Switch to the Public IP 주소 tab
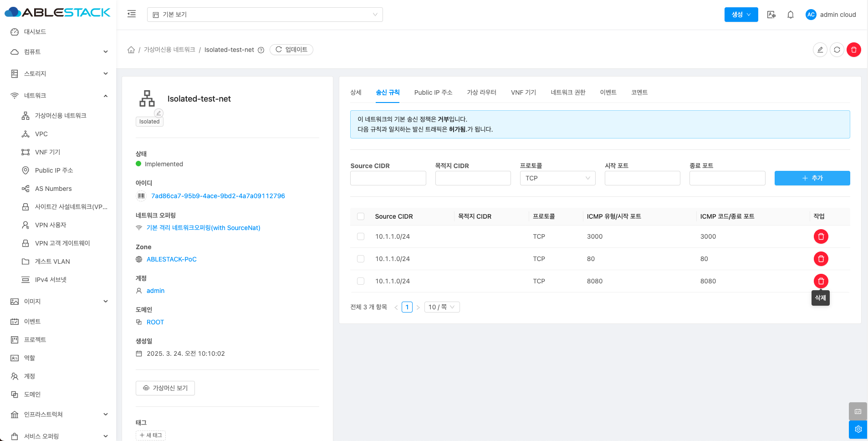 click(433, 92)
